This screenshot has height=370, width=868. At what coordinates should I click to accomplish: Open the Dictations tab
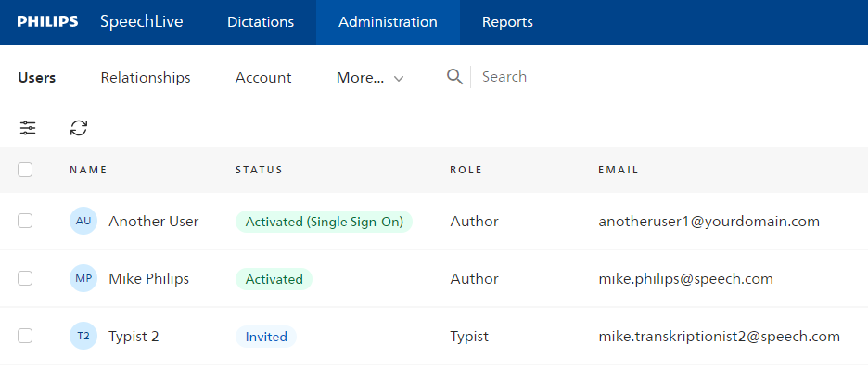tap(261, 22)
